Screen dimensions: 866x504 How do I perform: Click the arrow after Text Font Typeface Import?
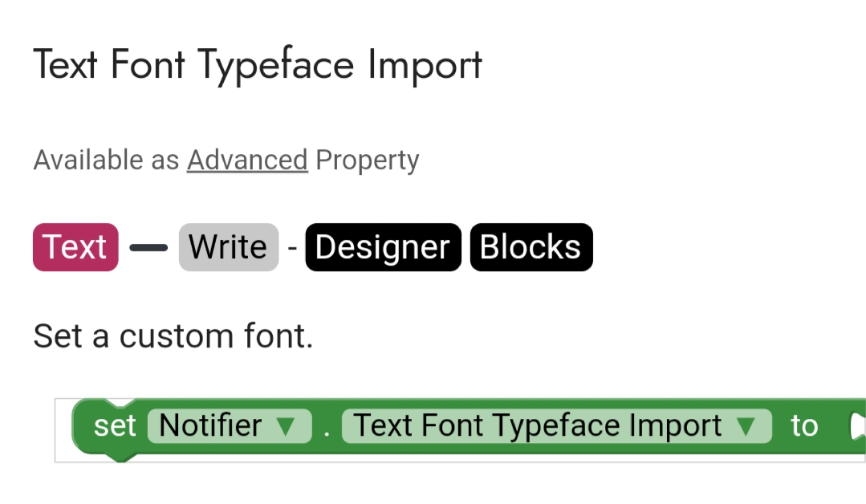pyautogui.click(x=746, y=427)
